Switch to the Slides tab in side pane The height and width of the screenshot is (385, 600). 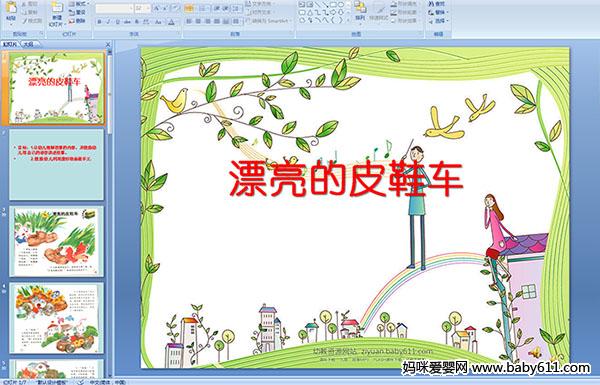click(10, 44)
